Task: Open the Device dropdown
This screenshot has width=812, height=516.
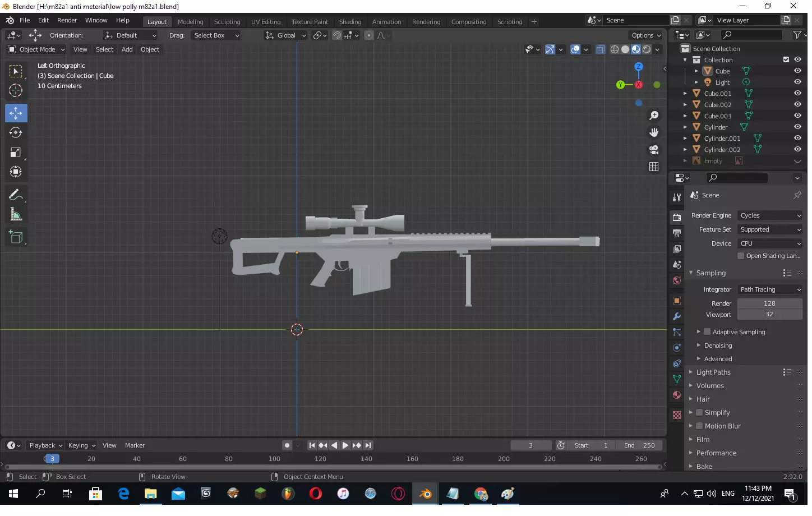Action: 769,244
